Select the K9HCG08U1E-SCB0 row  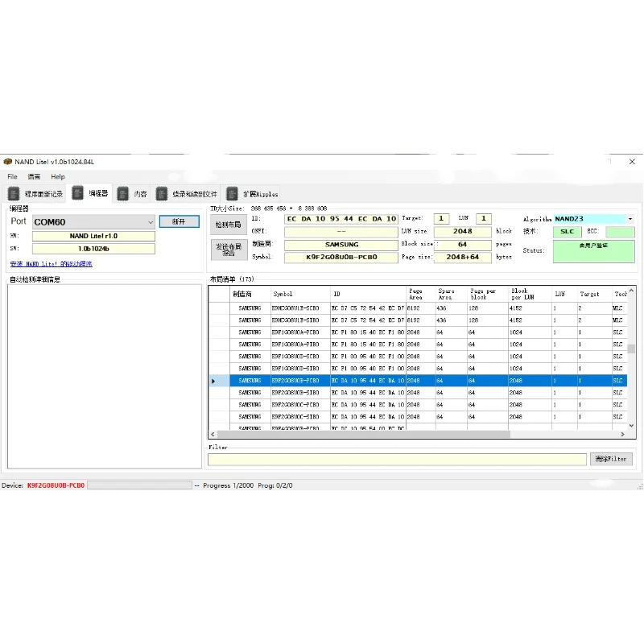418,308
